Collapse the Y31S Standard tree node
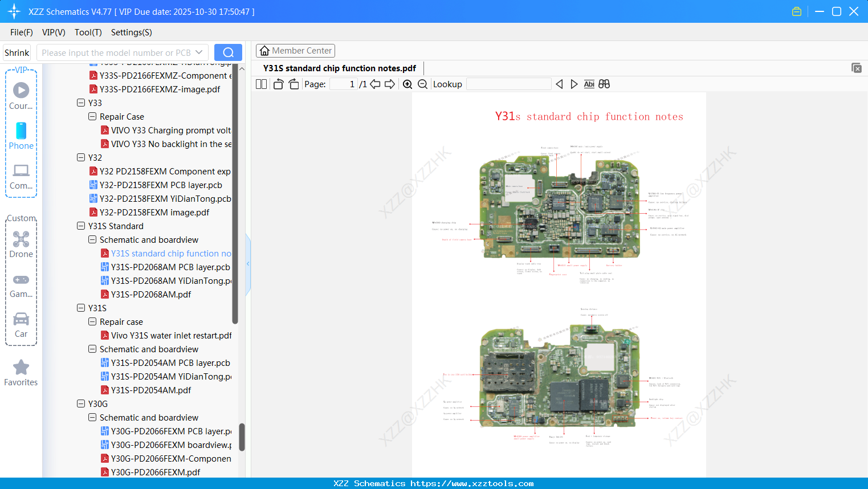This screenshot has height=489, width=868. (80, 226)
